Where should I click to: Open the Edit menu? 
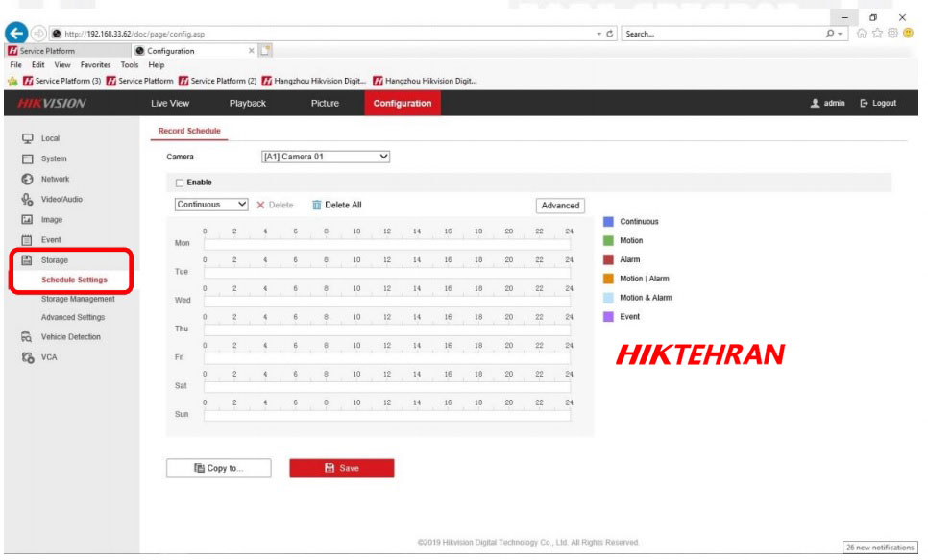[x=37, y=65]
